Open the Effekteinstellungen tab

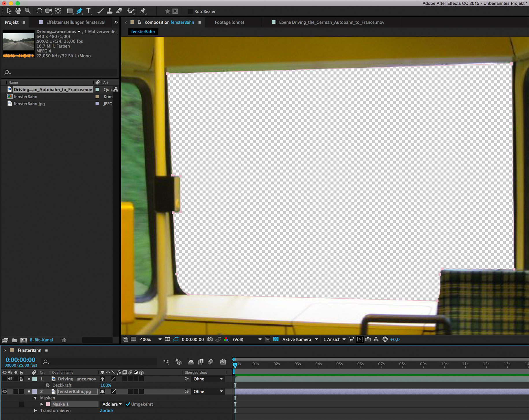pos(75,22)
